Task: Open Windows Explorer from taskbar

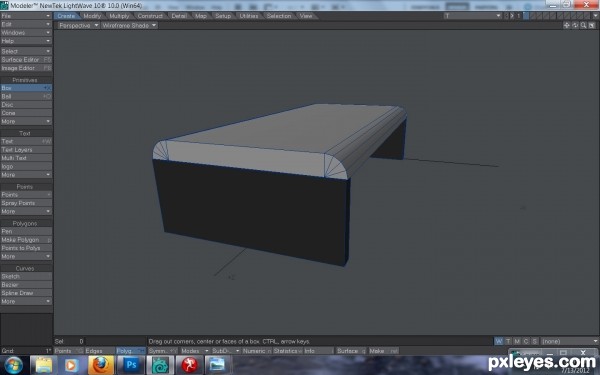Action: pos(44,365)
